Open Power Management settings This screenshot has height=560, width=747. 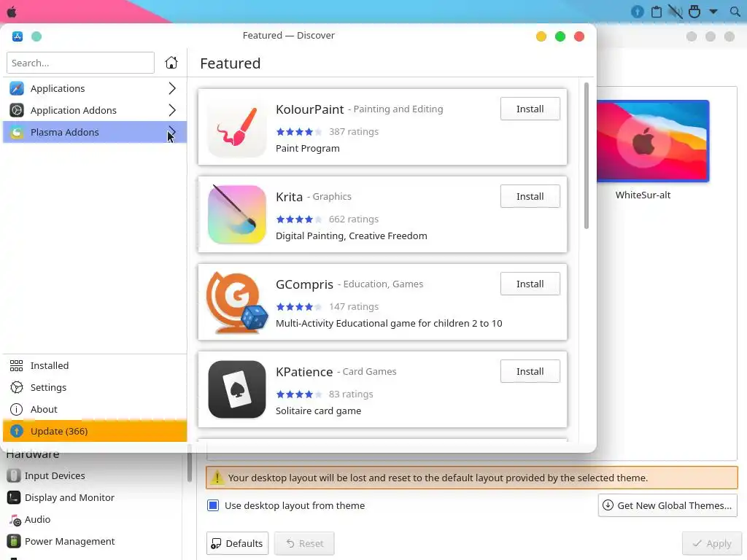click(x=92, y=541)
